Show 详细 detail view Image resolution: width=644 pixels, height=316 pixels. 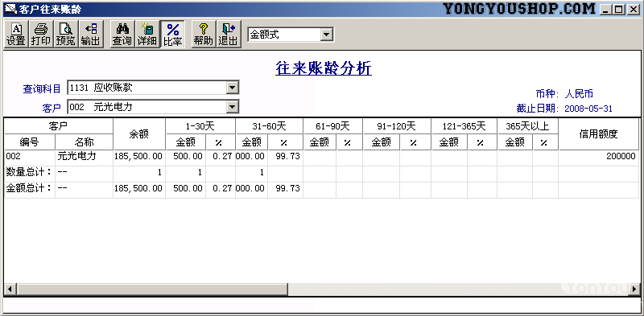[x=147, y=35]
